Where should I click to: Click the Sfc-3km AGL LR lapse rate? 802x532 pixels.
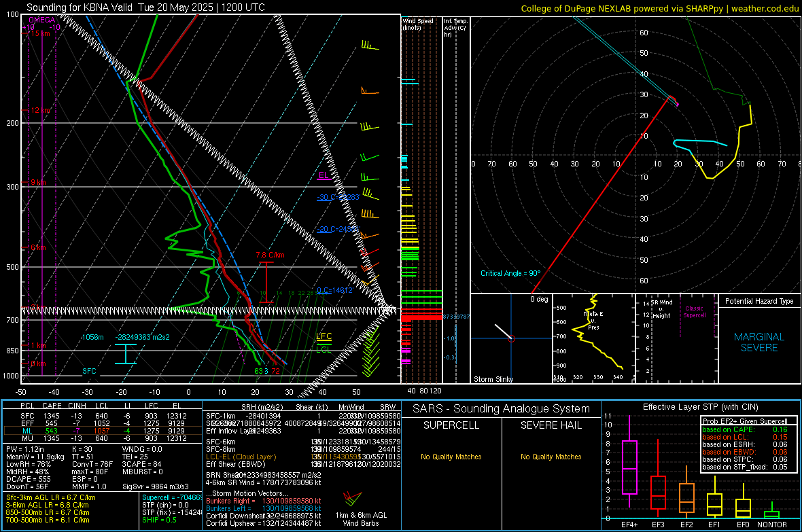(51, 497)
